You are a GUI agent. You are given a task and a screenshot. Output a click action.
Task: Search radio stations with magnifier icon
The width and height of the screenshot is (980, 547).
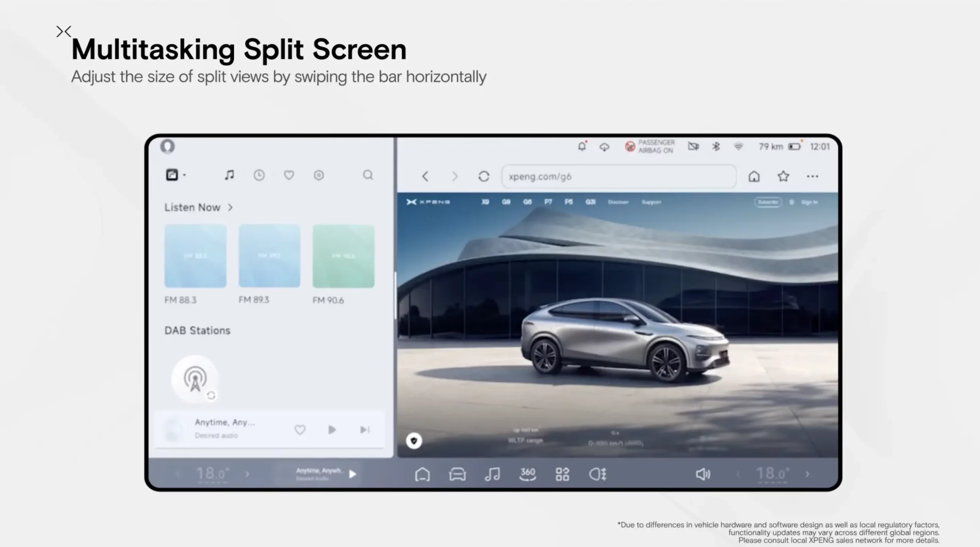pos(368,175)
